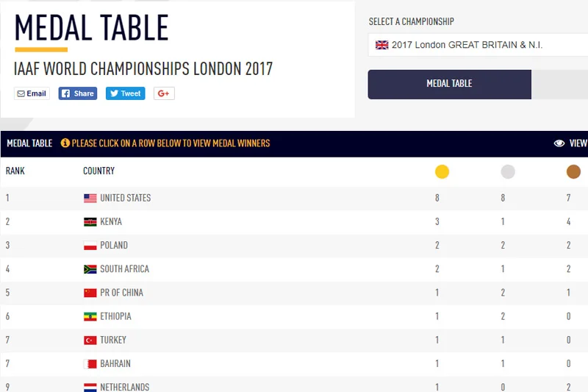Screen dimensions: 588x392
Task: Switch to the Medal Table tab
Action: tap(449, 85)
